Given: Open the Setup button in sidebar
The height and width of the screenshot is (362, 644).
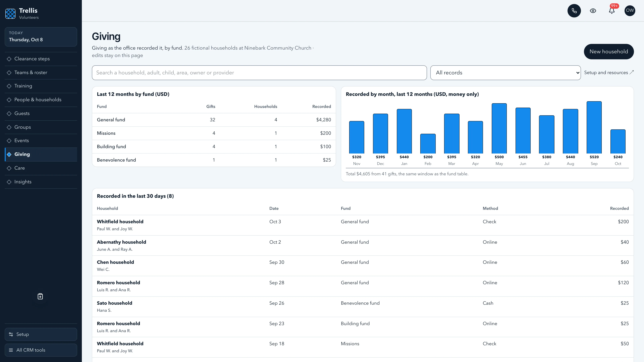Looking at the screenshot, I should click(41, 334).
